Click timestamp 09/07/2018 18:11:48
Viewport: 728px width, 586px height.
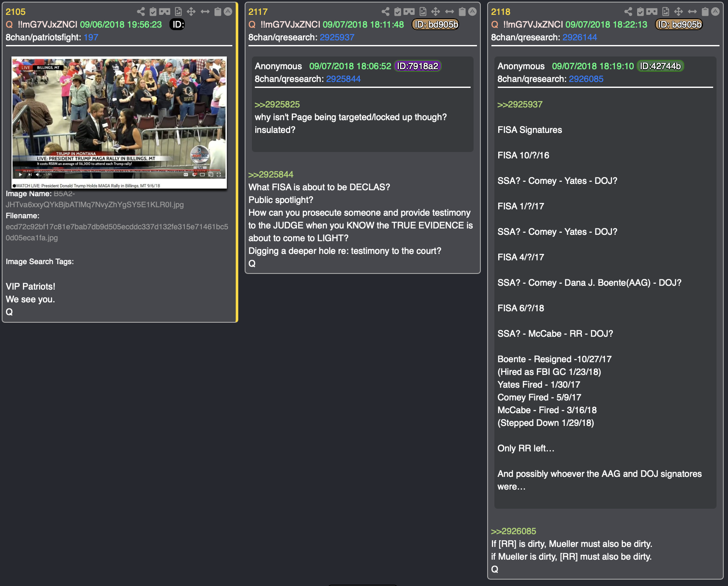[x=363, y=25]
